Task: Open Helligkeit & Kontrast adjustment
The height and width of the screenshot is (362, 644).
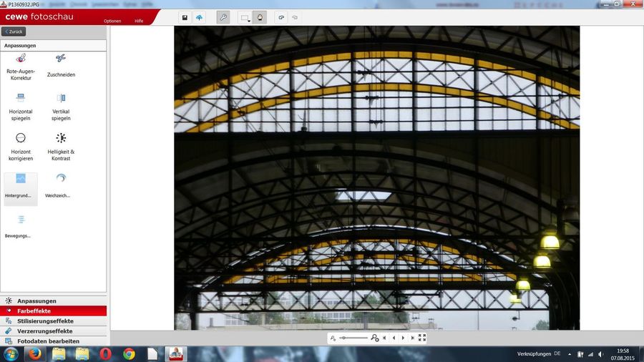Action: coord(61,147)
